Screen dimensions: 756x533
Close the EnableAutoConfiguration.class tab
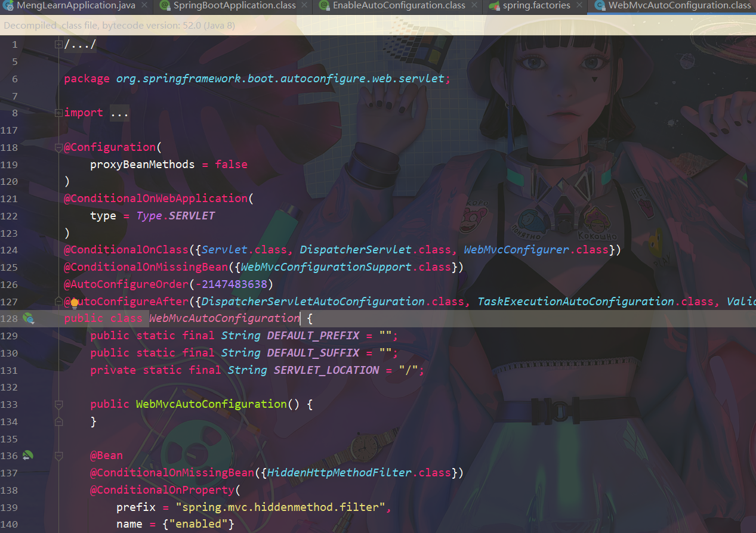pyautogui.click(x=474, y=5)
